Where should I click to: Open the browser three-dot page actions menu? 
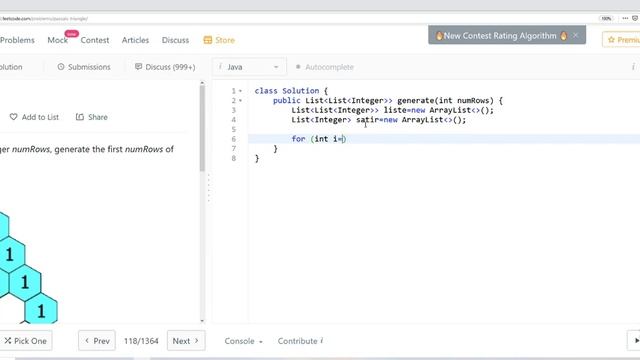625,18
